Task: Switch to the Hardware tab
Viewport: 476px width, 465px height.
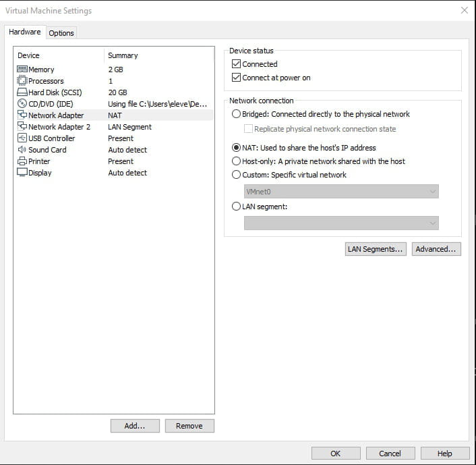Action: pos(25,32)
